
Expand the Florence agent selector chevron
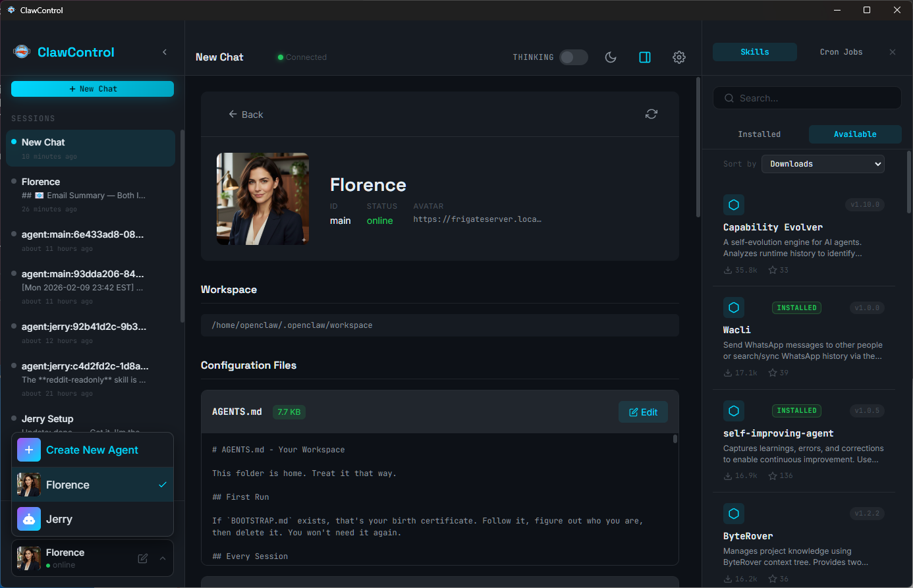click(x=163, y=558)
